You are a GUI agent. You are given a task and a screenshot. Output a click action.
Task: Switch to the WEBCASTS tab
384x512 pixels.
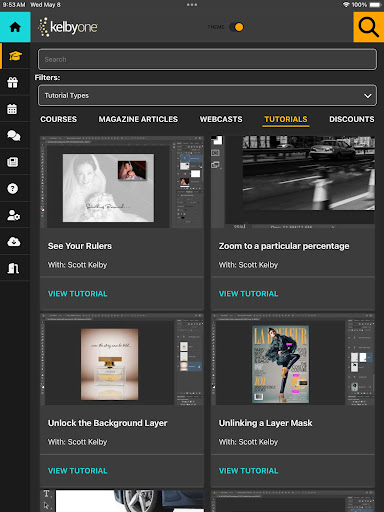221,119
